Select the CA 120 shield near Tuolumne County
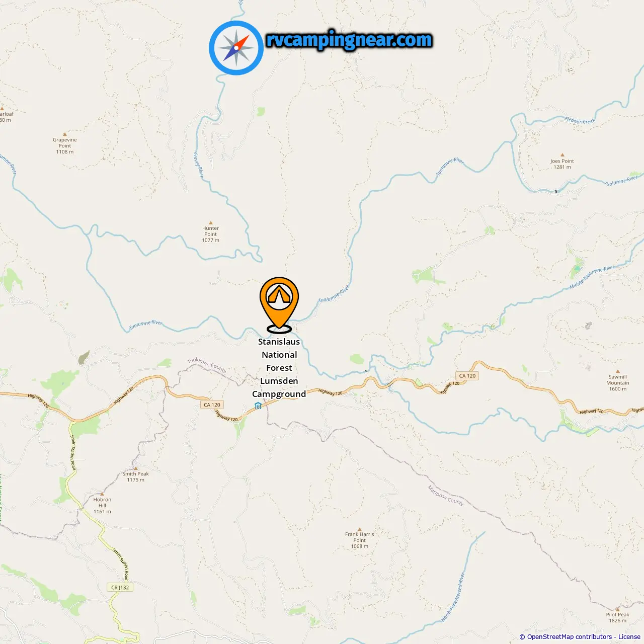 point(212,405)
